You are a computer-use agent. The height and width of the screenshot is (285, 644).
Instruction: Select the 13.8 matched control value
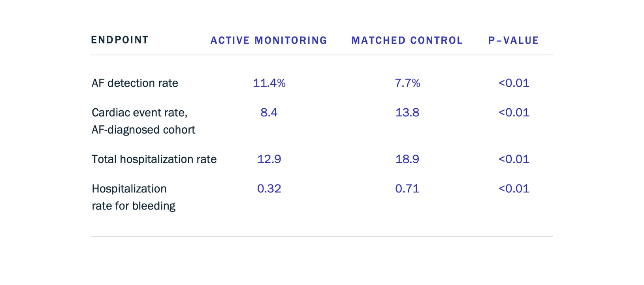point(407,113)
